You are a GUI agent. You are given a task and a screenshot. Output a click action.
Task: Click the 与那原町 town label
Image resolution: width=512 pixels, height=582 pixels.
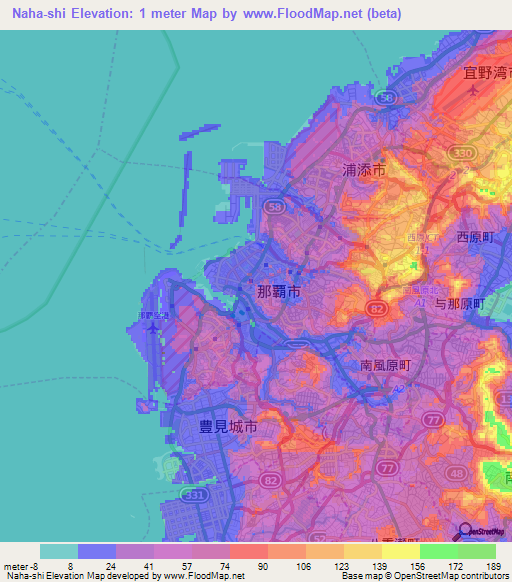click(x=460, y=304)
